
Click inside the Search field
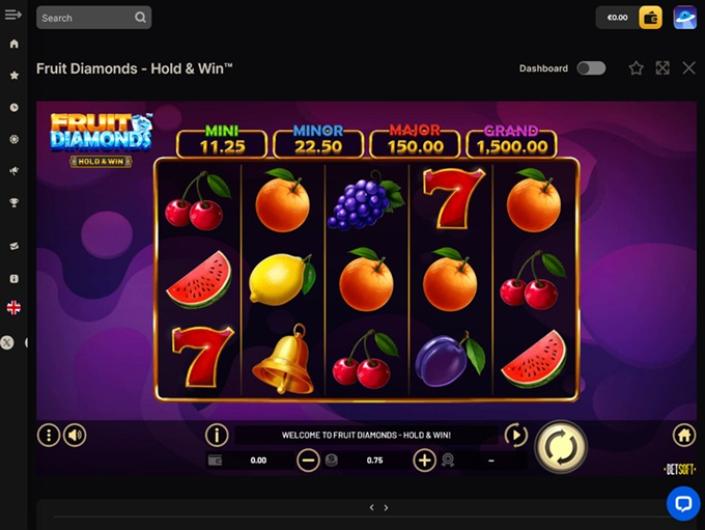pyautogui.click(x=94, y=18)
